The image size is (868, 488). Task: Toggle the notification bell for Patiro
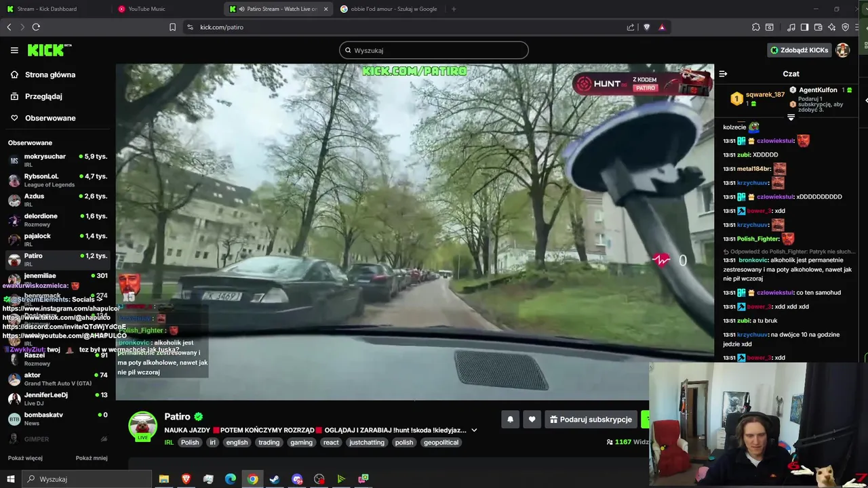(x=511, y=420)
